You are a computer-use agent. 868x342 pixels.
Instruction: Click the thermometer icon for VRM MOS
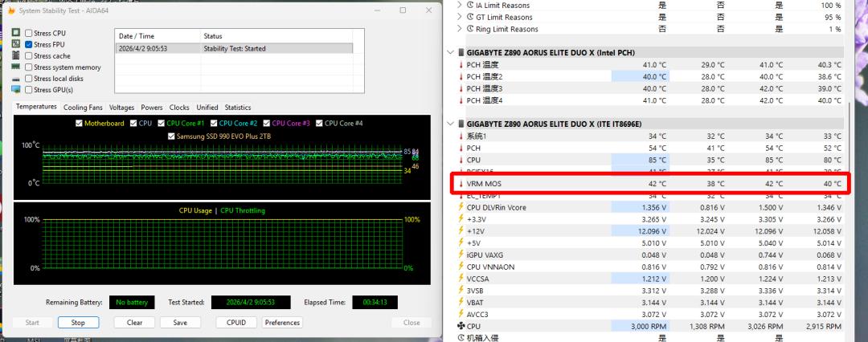461,184
